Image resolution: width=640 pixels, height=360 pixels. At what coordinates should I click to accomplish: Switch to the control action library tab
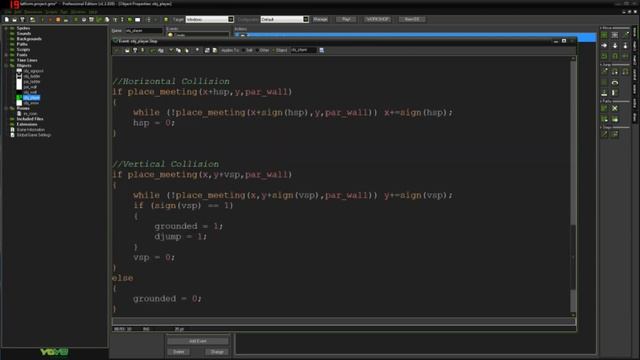pyautogui.click(x=635, y=74)
